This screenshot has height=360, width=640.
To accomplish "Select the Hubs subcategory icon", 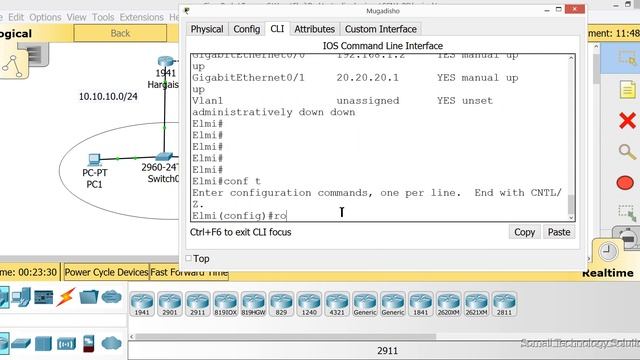I will click(43, 343).
